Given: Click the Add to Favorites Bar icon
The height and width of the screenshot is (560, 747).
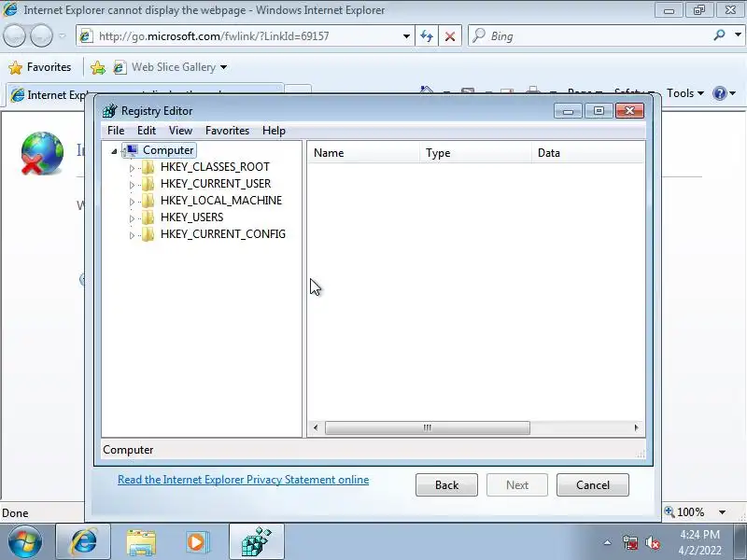Looking at the screenshot, I should coord(98,67).
